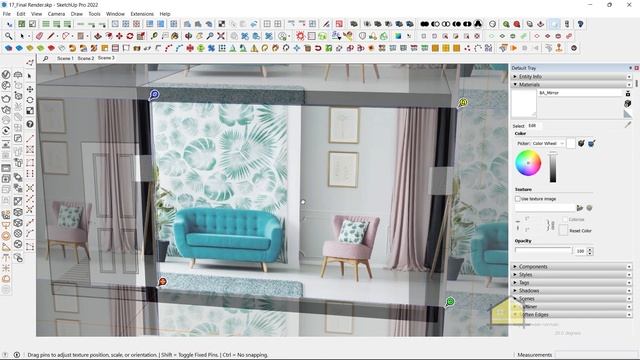Click the green magnifier zoom icon

point(506,24)
